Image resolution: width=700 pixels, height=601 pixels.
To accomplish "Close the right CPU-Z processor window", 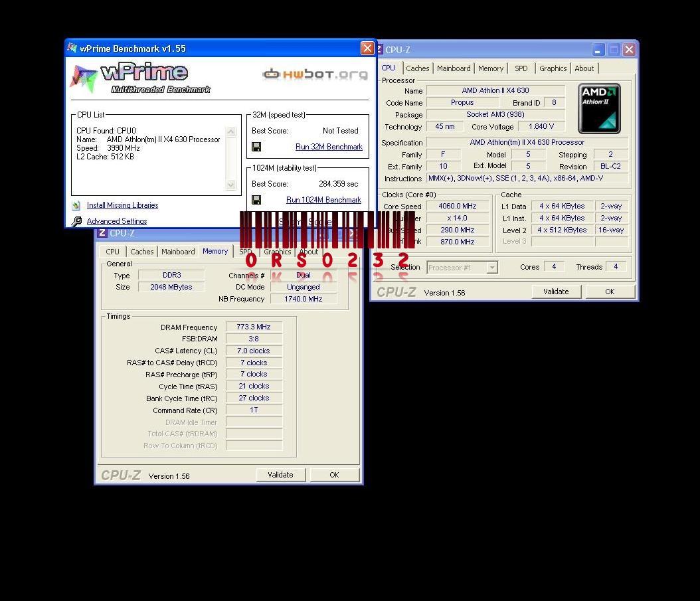I will click(x=629, y=49).
